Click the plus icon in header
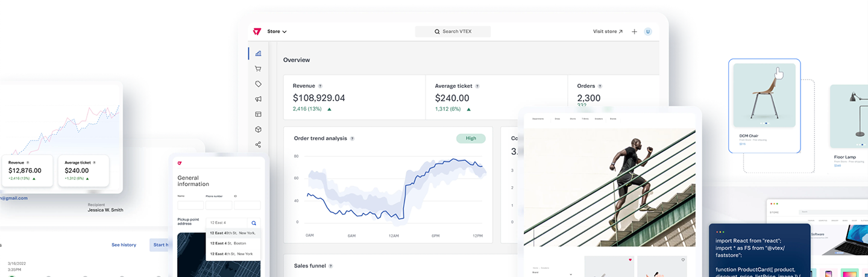 click(634, 32)
